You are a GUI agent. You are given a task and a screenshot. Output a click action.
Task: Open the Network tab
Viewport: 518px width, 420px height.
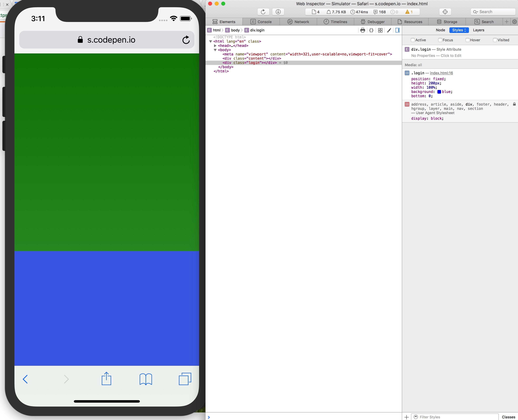click(x=298, y=22)
